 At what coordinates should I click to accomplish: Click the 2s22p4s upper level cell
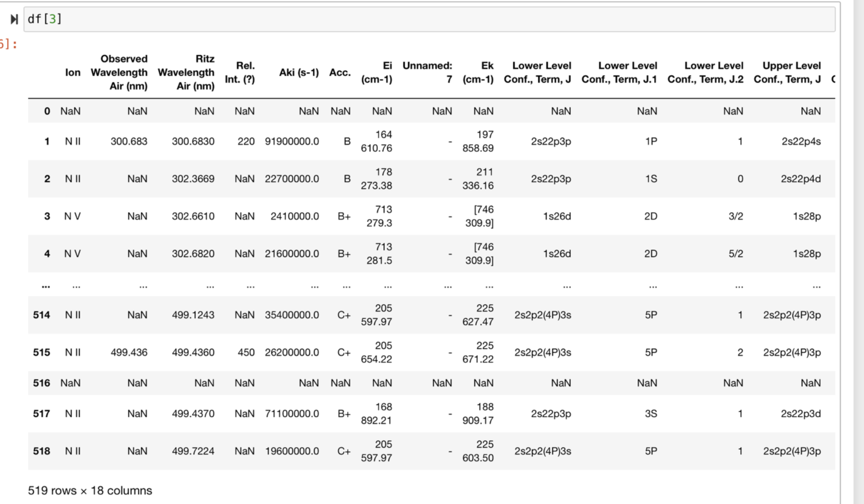801,141
